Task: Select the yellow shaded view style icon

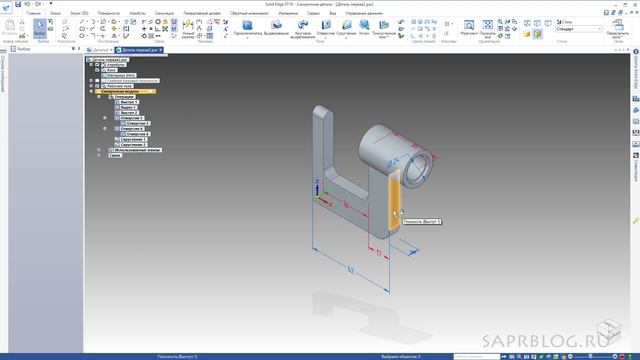Action: point(527,34)
